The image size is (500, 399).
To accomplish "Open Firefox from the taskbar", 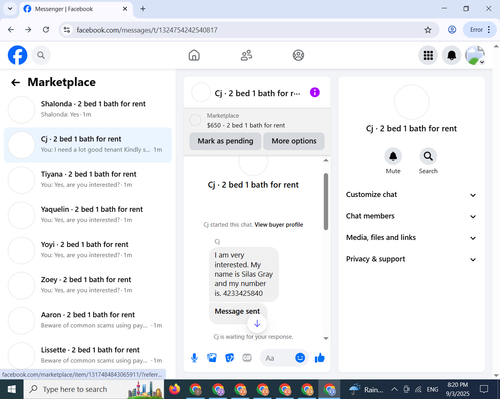I will click(x=174, y=389).
